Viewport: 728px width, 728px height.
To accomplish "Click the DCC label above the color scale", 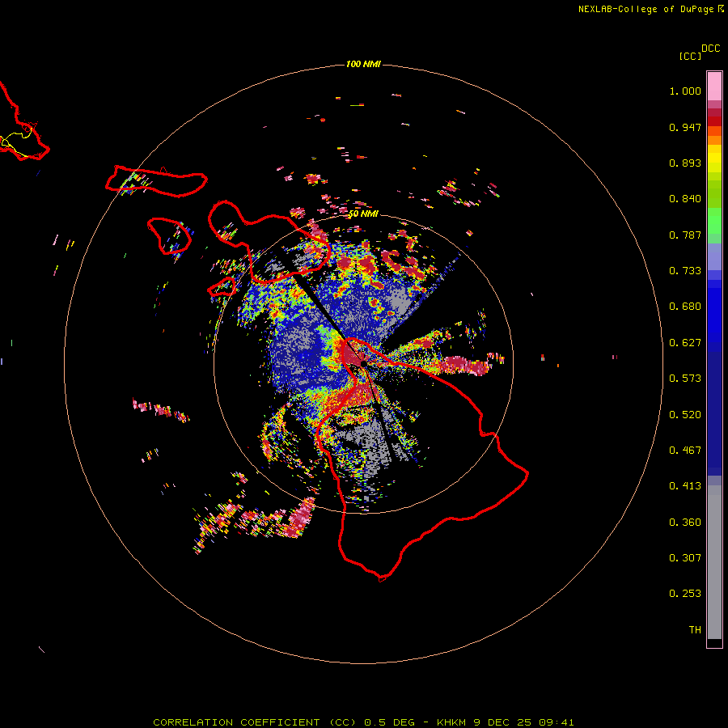I will tap(710, 49).
